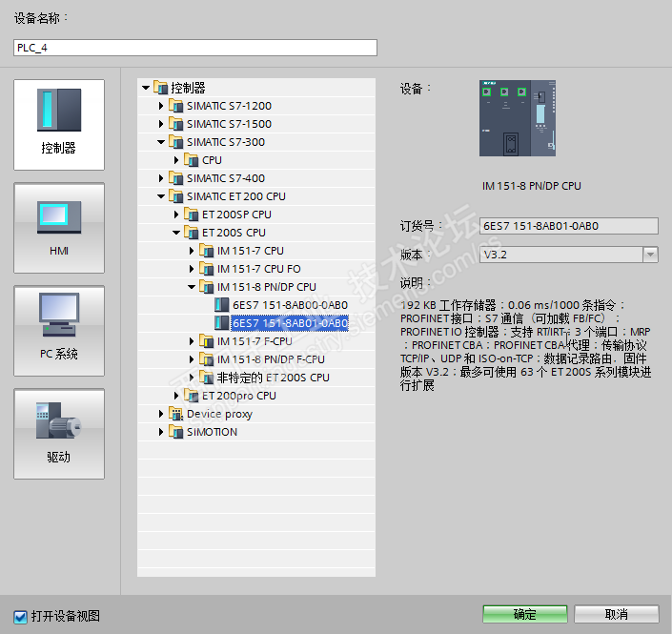Click the IM 151-8 PN/DP F-CPU folder icon
This screenshot has width=672, height=634.
click(x=207, y=359)
